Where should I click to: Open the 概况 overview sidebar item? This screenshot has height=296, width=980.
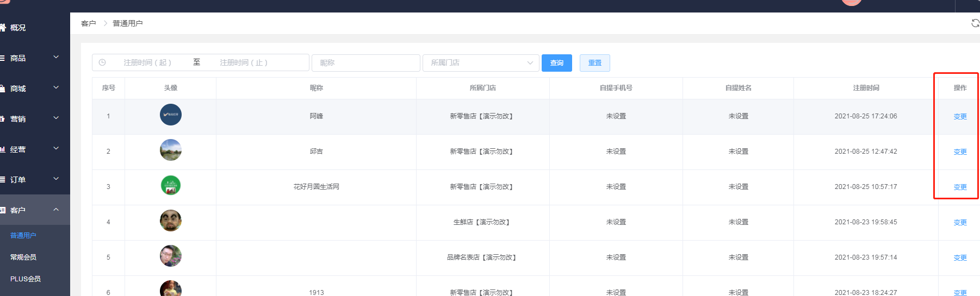click(x=17, y=28)
